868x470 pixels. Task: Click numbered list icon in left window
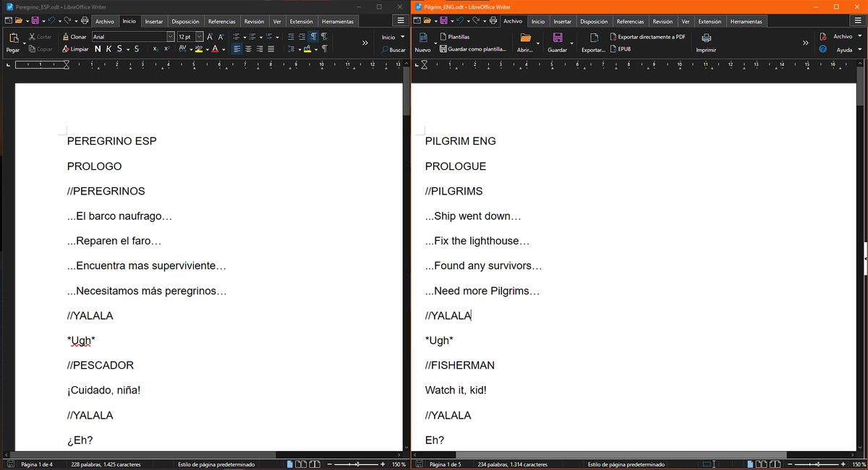point(252,37)
